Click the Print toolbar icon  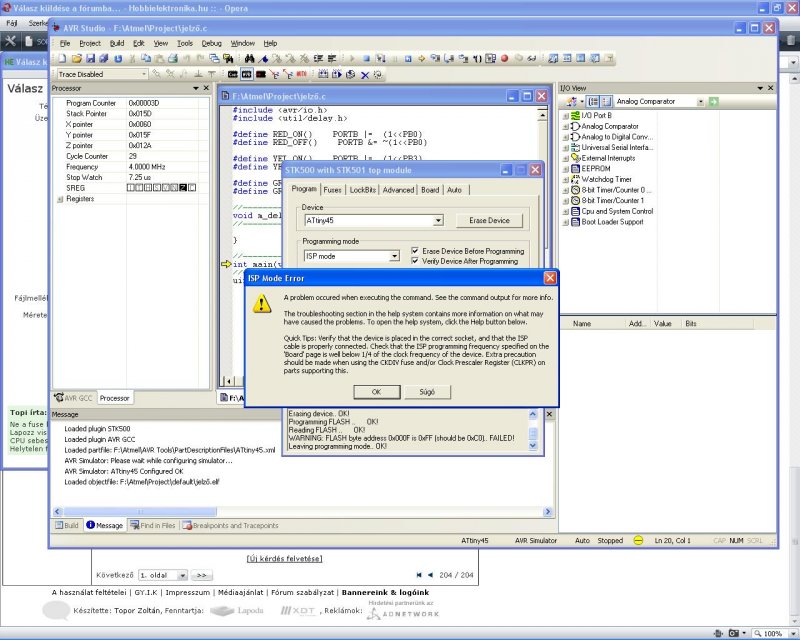coord(173,59)
